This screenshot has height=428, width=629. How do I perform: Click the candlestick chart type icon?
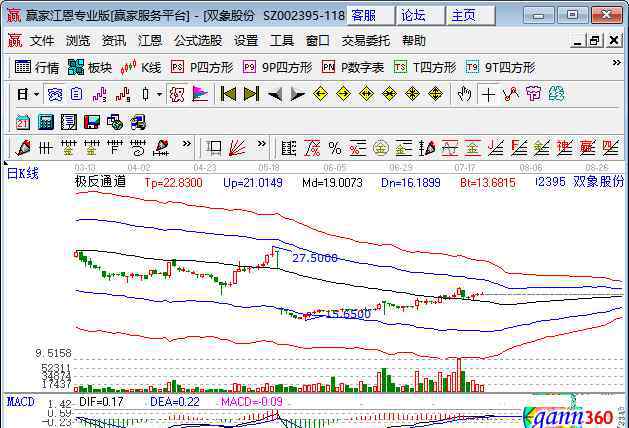145,95
